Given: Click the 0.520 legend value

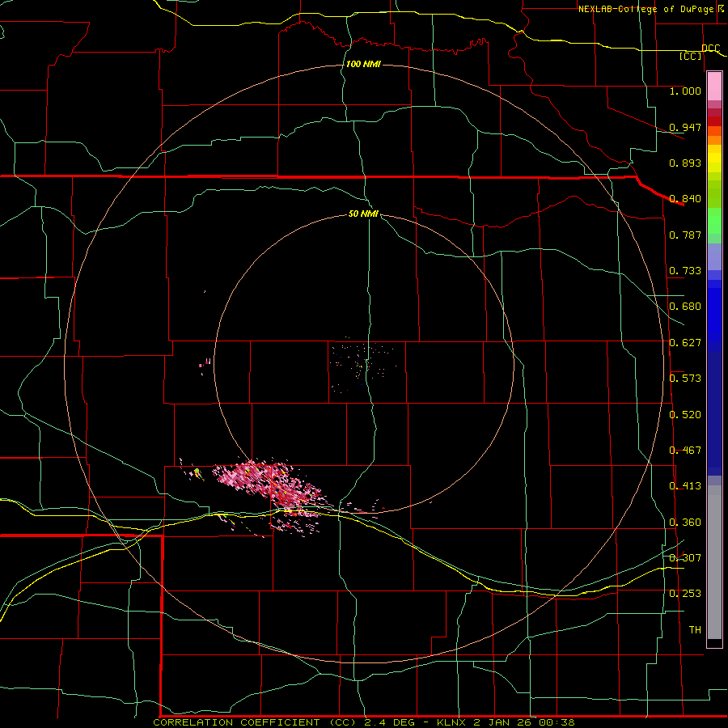Looking at the screenshot, I should click(x=685, y=415).
